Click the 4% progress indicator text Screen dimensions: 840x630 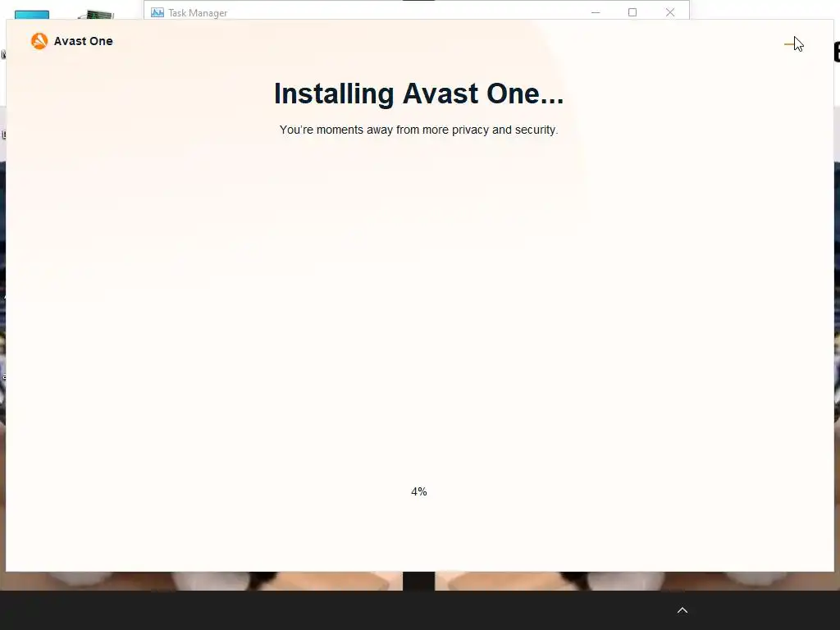[x=419, y=491]
